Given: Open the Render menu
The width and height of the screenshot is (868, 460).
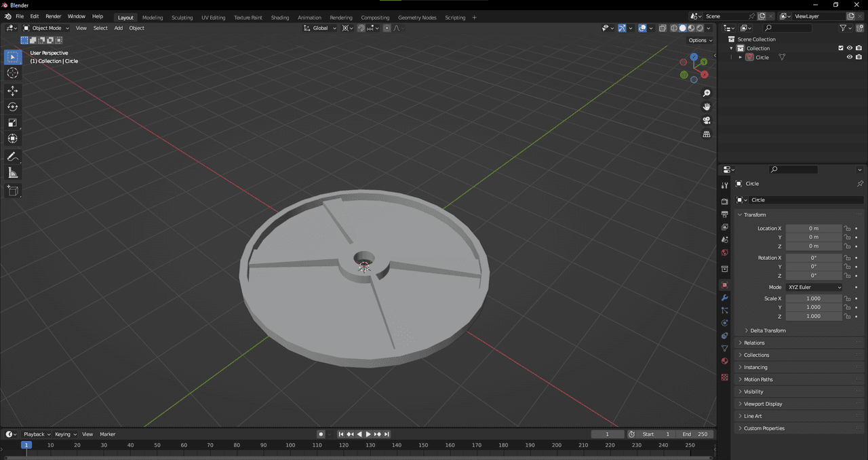Looking at the screenshot, I should (53, 16).
